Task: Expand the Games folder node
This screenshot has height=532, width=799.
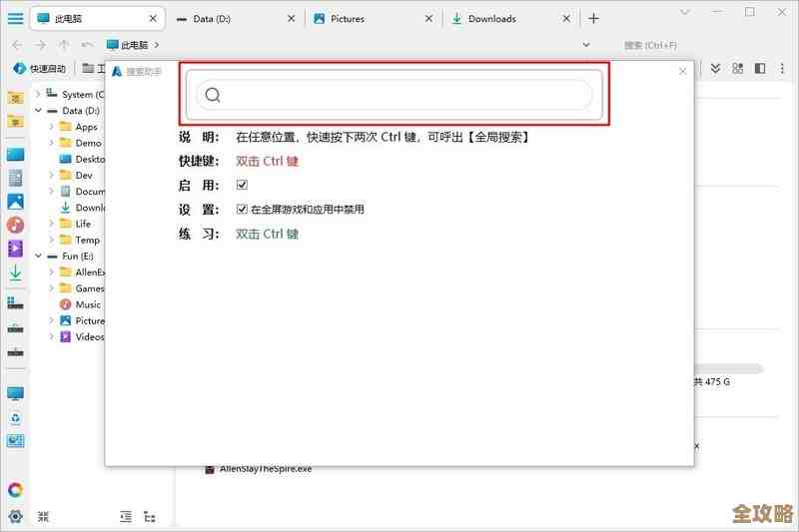Action: pyautogui.click(x=51, y=288)
